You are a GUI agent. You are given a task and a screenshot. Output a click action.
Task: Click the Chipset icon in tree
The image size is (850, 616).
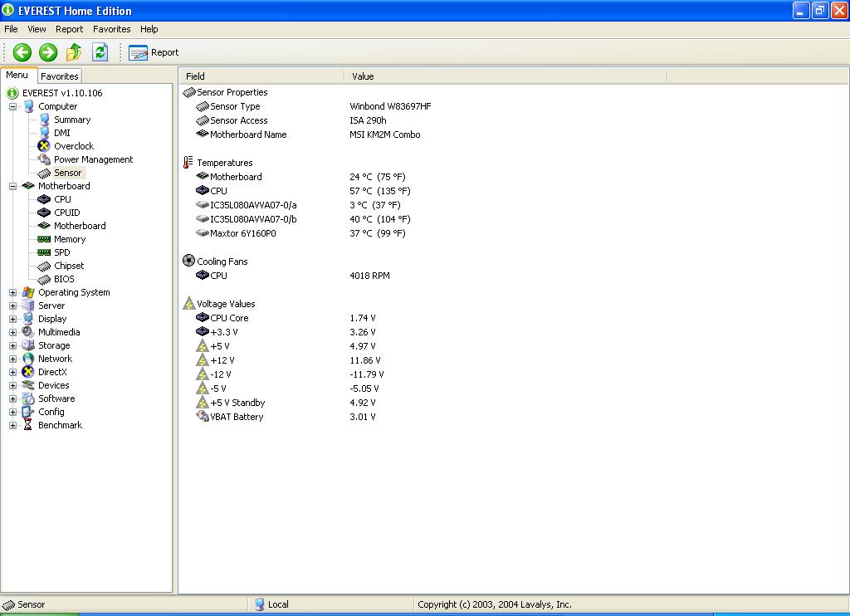coord(44,266)
